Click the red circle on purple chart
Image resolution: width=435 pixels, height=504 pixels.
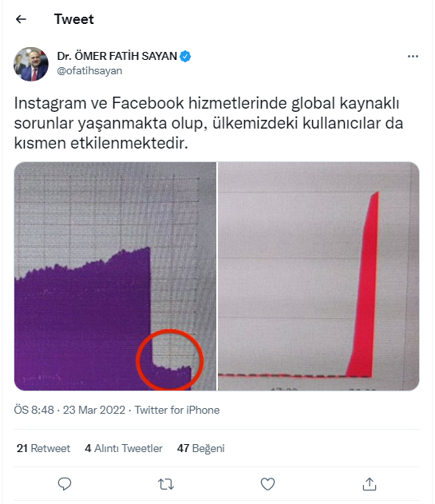point(170,359)
